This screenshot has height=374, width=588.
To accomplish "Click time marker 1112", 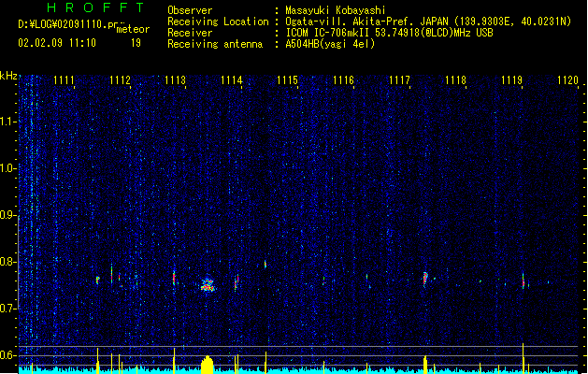I will click(x=120, y=80).
